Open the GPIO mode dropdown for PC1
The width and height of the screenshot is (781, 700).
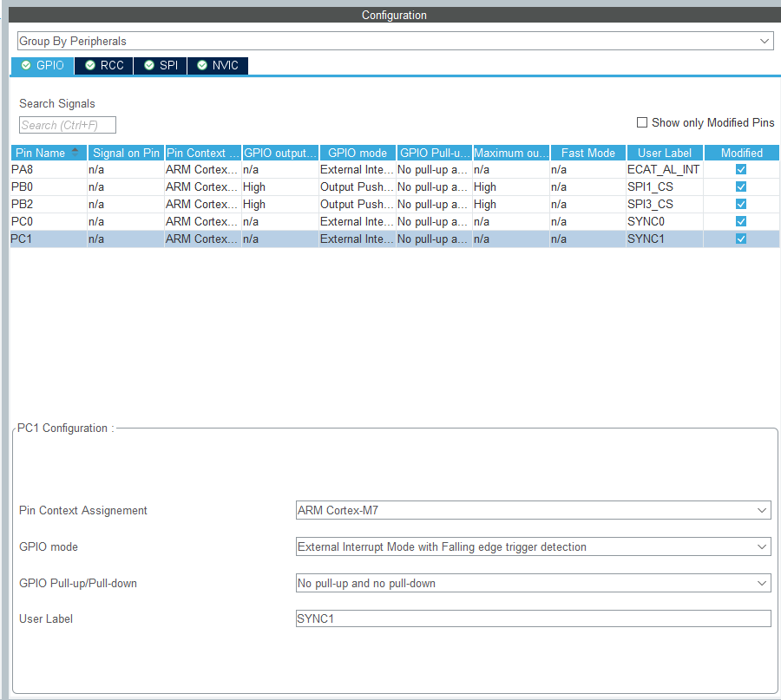[x=534, y=546]
